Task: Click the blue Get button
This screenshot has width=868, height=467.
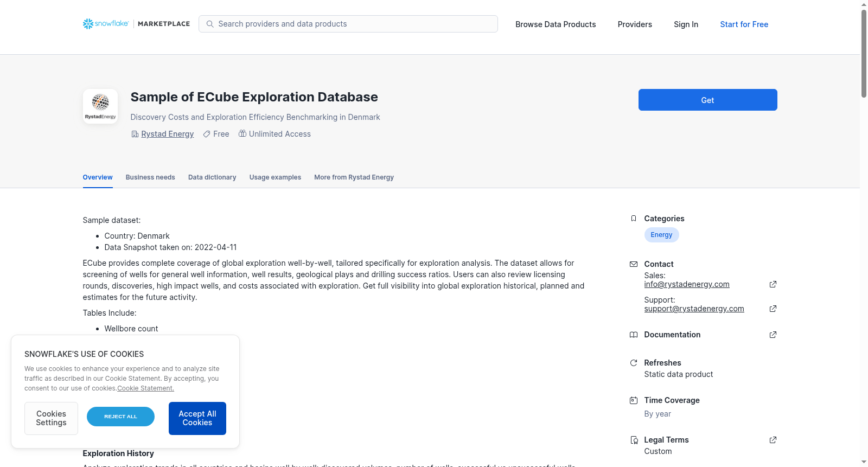Action: (x=707, y=100)
